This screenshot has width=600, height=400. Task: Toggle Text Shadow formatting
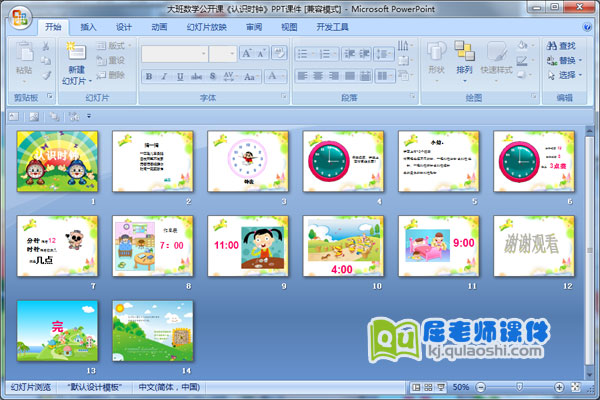(x=213, y=76)
